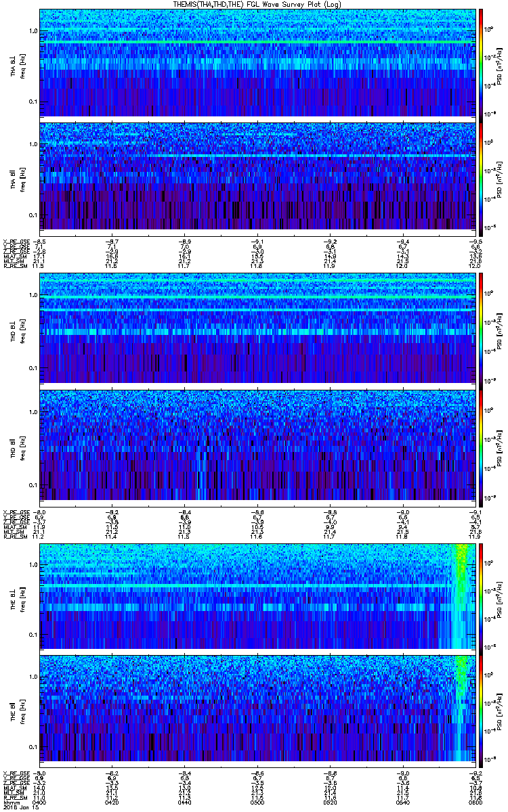Click the 1.0 frequency tick of THA B∥ panel
This screenshot has height=812, width=508.
33,145
